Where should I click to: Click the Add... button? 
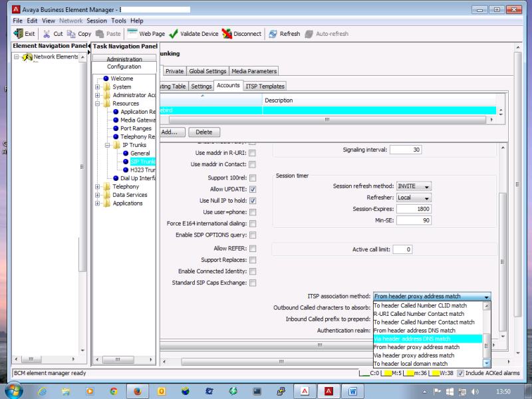(x=172, y=132)
